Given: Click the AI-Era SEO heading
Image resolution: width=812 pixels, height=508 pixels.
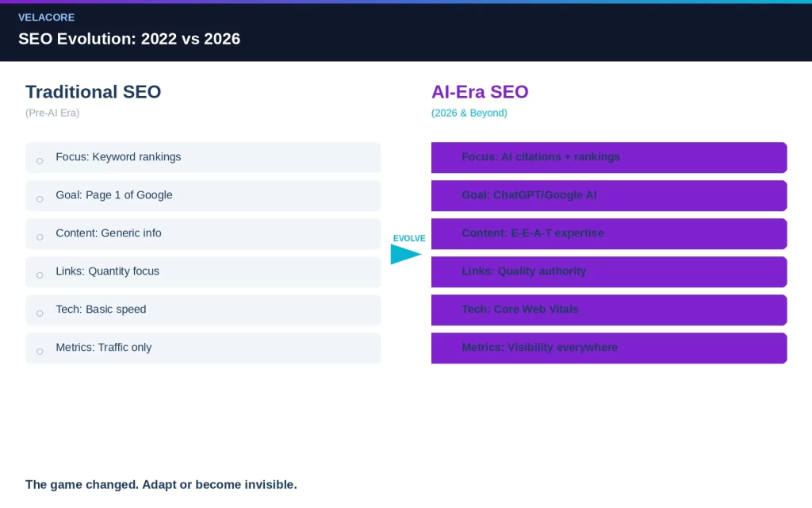Looking at the screenshot, I should tap(480, 92).
